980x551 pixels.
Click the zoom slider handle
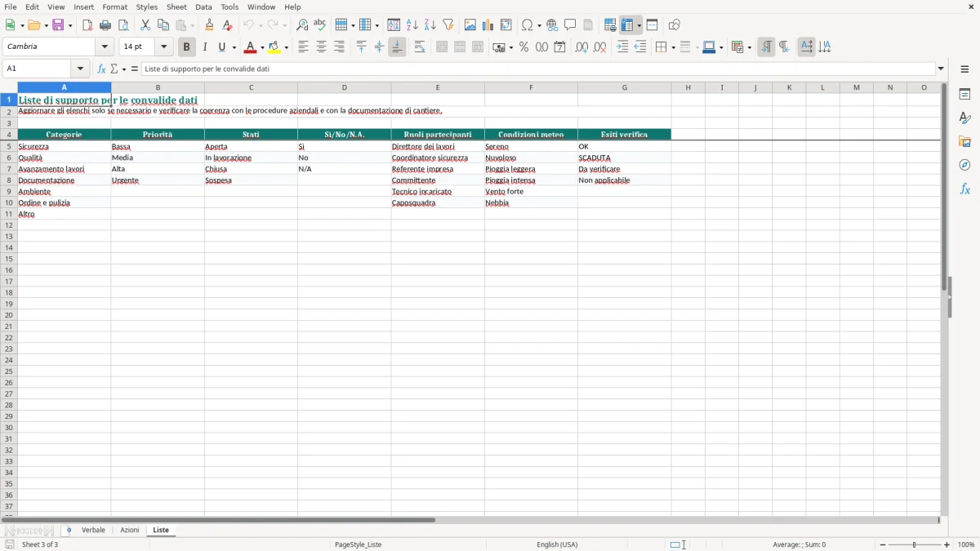(x=915, y=544)
